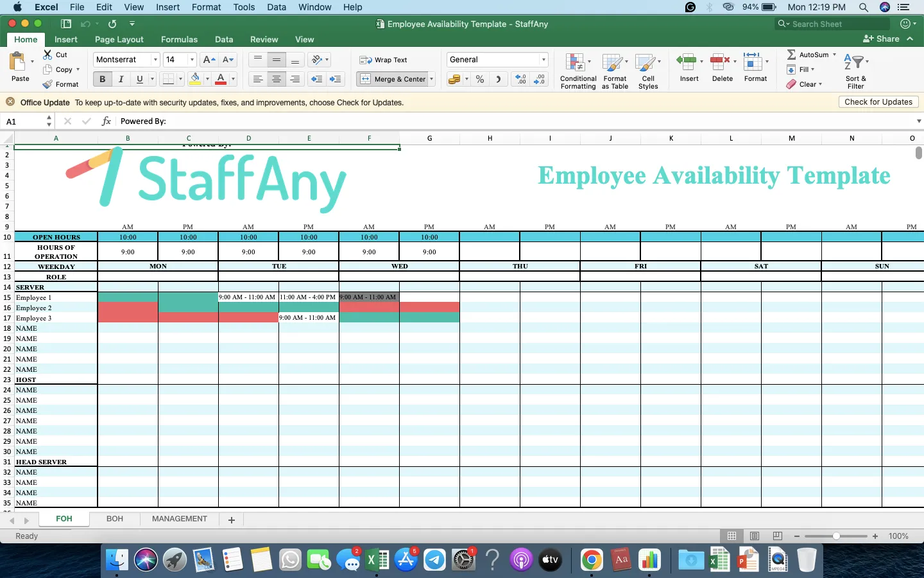Click the Check for Updates button
The height and width of the screenshot is (578, 924).
click(878, 102)
